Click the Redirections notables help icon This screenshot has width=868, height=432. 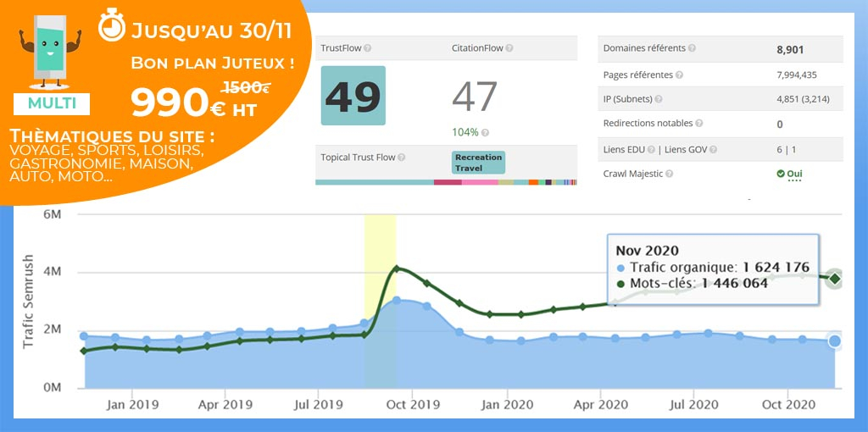[x=699, y=124]
